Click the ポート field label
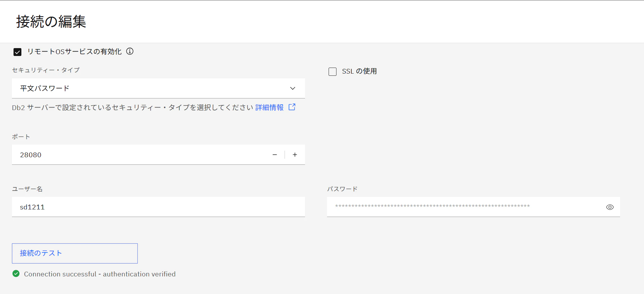The width and height of the screenshot is (644, 294). click(x=21, y=137)
